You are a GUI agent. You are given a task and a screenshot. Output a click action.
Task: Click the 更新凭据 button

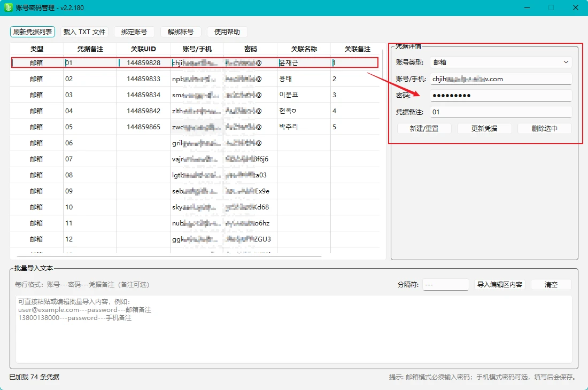point(484,129)
